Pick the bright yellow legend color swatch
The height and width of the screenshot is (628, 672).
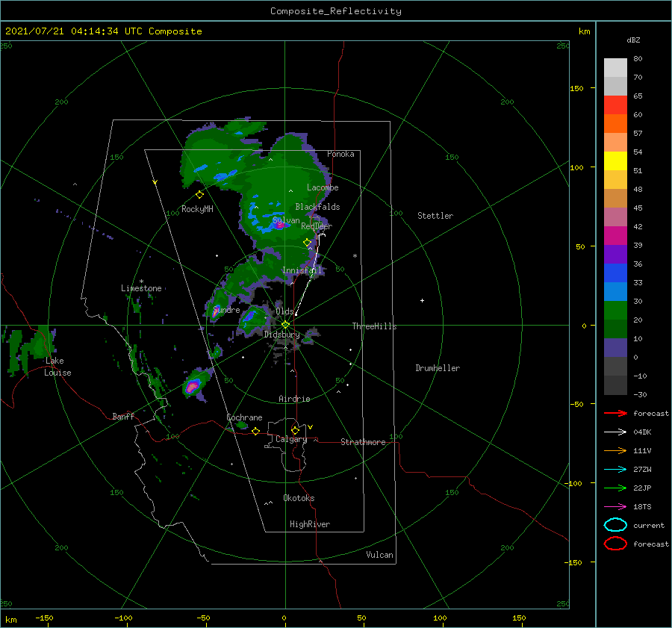[615, 161]
